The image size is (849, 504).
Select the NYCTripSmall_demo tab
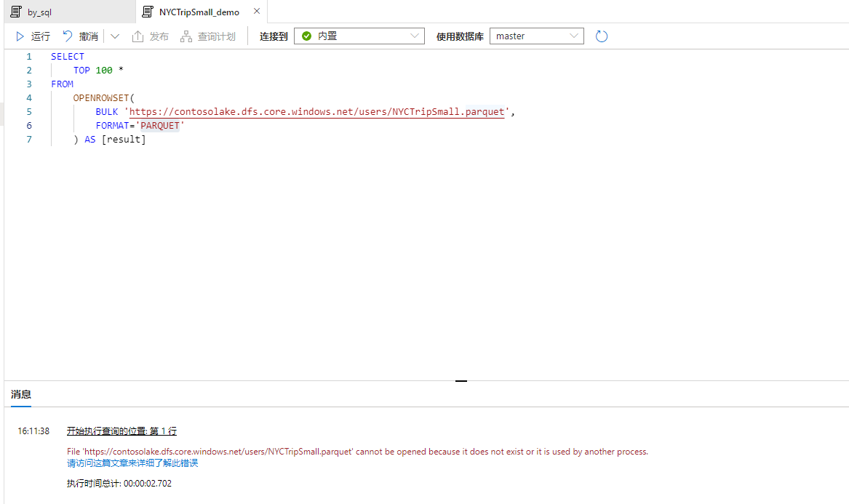pos(199,12)
